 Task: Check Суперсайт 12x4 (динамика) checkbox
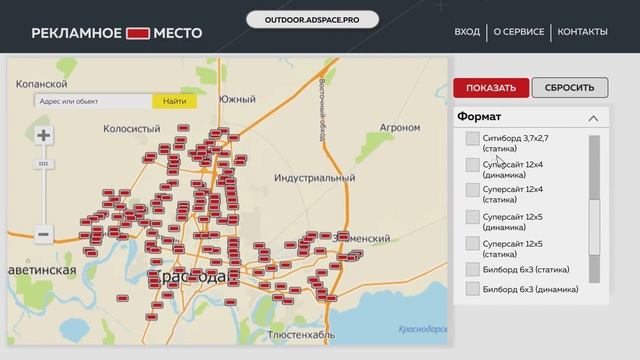click(x=473, y=165)
